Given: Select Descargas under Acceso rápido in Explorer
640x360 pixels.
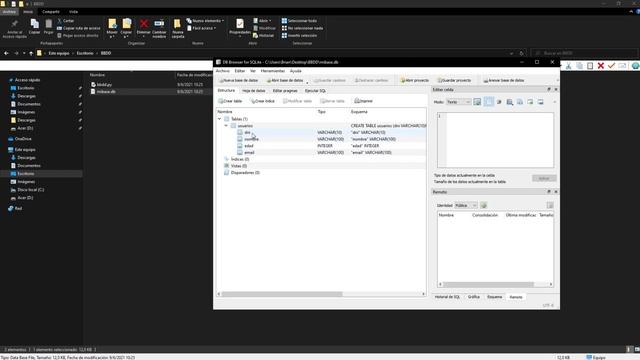Looking at the screenshot, I should pyautogui.click(x=27, y=96).
